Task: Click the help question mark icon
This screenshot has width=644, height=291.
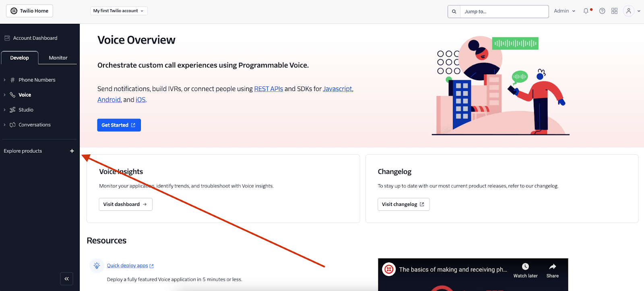Action: (x=602, y=11)
